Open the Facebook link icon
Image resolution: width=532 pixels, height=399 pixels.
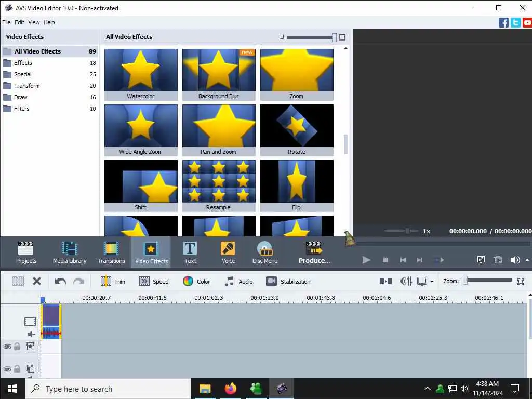coord(503,23)
